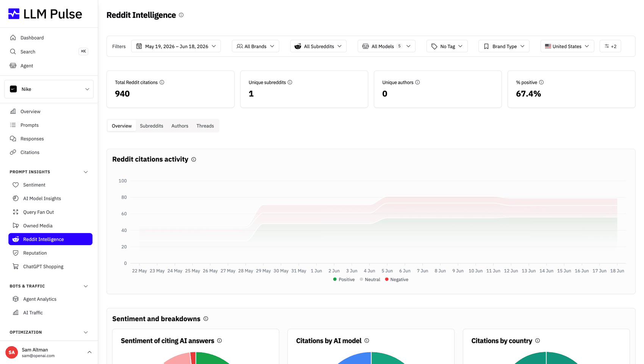
Task: Click the AI Model Insights pie icon
Action: [16, 198]
